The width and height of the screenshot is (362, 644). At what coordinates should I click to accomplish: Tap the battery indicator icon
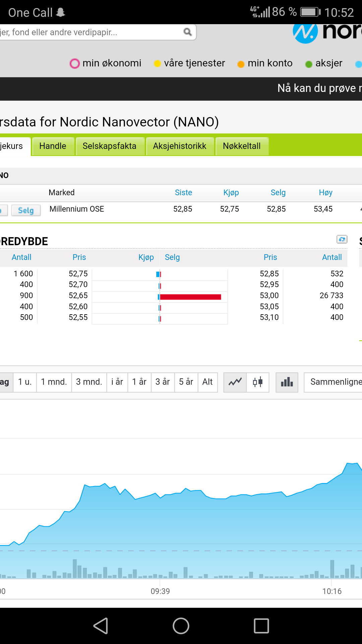pos(310,12)
